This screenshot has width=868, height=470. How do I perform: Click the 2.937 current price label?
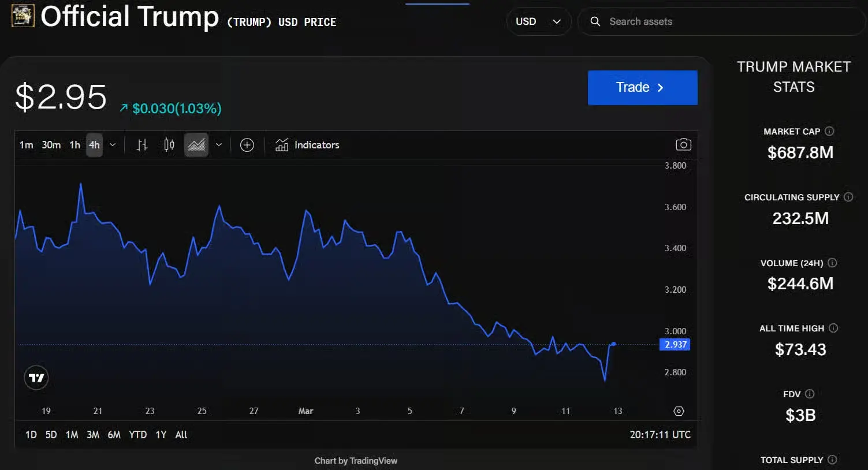(x=675, y=345)
